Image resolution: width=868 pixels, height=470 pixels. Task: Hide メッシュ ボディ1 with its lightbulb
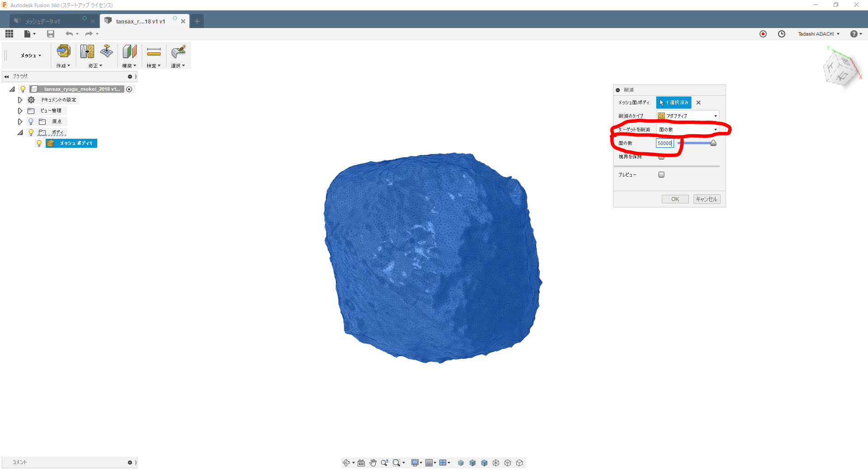tap(39, 143)
